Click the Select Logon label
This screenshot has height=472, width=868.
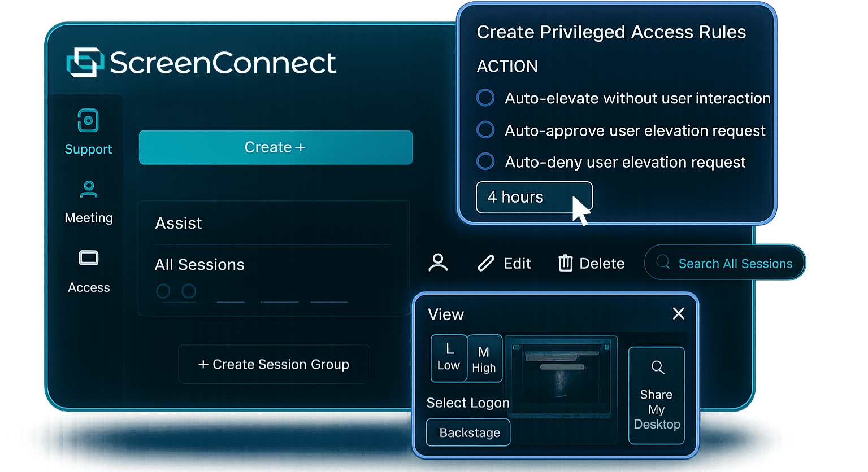tap(468, 403)
